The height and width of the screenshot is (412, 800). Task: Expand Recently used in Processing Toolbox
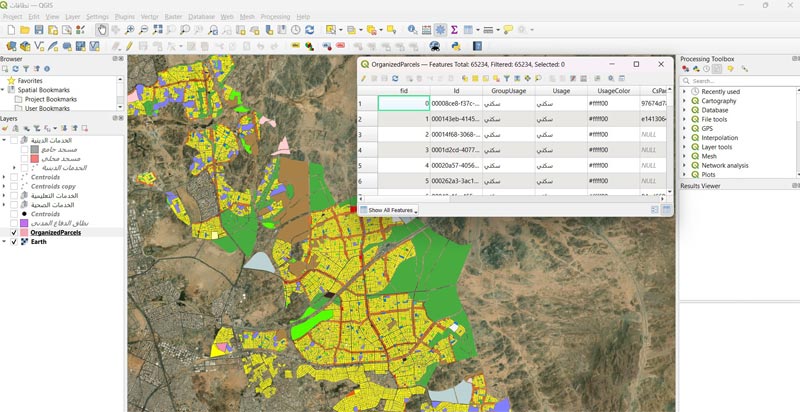click(x=685, y=92)
